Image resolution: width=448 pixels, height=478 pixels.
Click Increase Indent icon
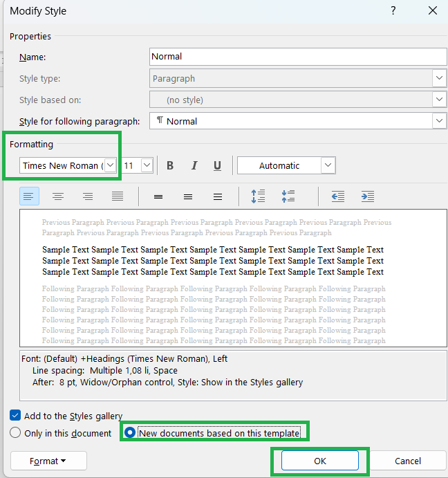(x=368, y=196)
